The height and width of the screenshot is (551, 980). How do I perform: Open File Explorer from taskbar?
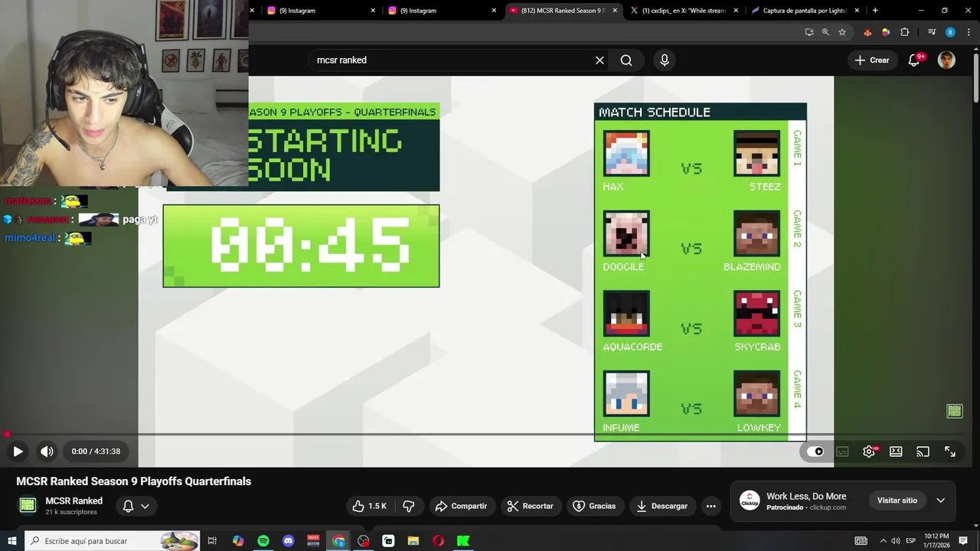[x=413, y=541]
